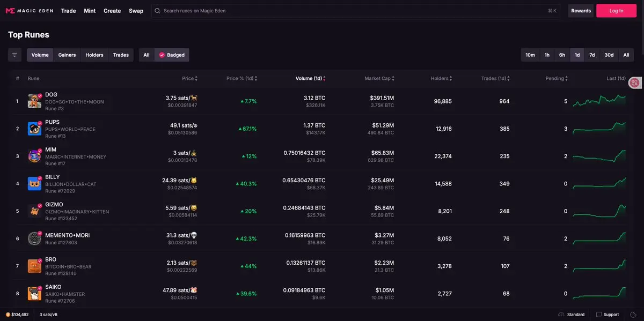Open the Mint menu
The width and height of the screenshot is (644, 321).
(x=90, y=11)
